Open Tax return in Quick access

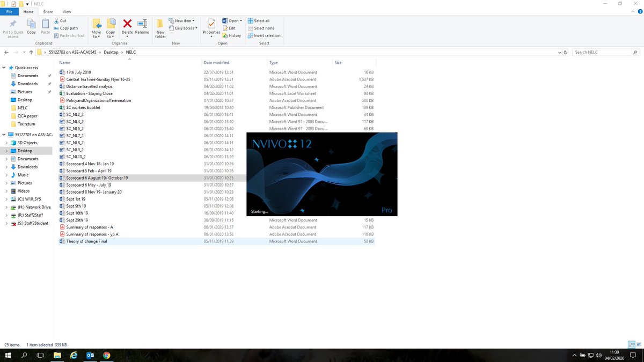point(26,124)
